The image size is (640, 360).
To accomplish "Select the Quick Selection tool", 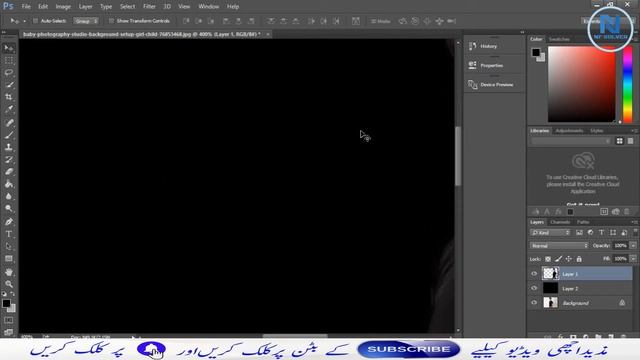I will tap(9, 85).
